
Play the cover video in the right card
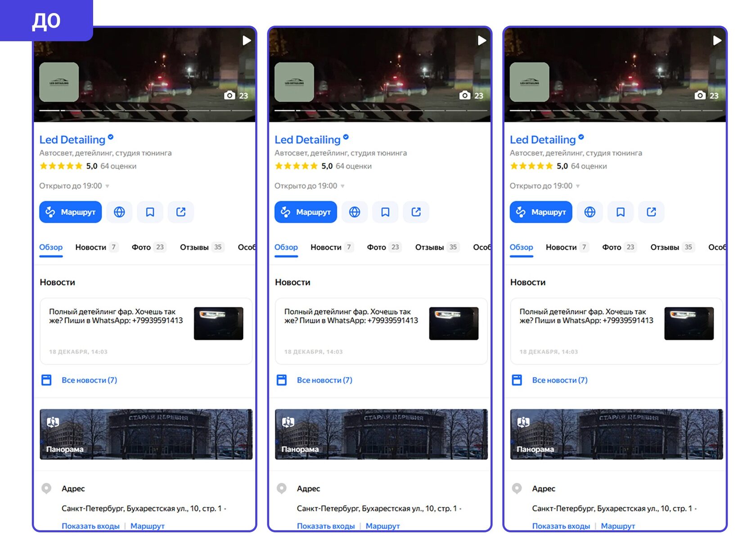pos(717,40)
